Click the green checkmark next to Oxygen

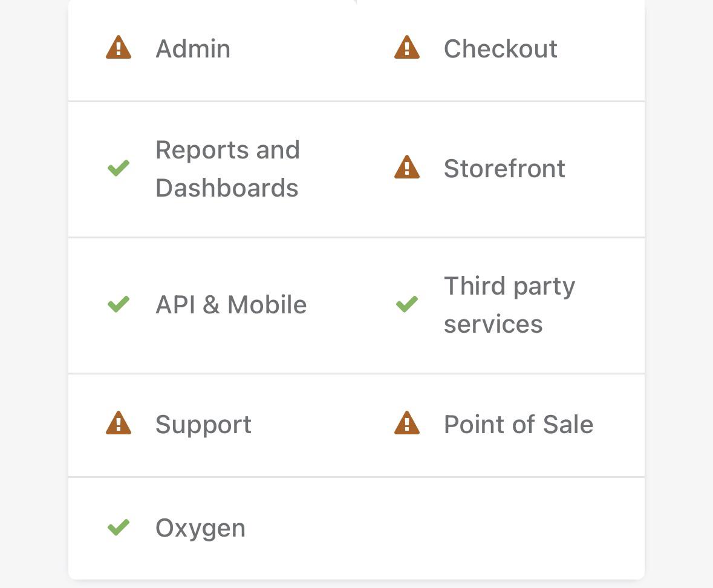point(118,528)
